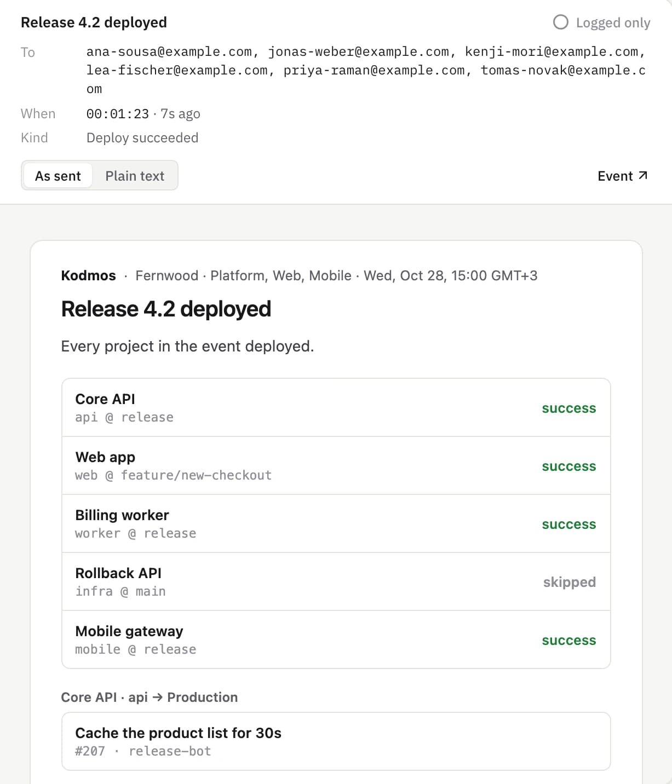This screenshot has height=784, width=672.
Task: Click 'infra @ main' branch label
Action: point(120,592)
